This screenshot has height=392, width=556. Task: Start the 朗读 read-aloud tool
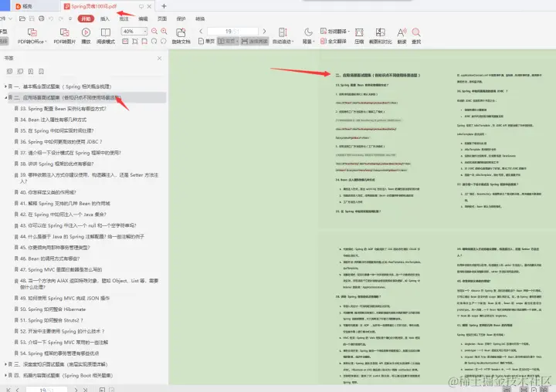402,36
